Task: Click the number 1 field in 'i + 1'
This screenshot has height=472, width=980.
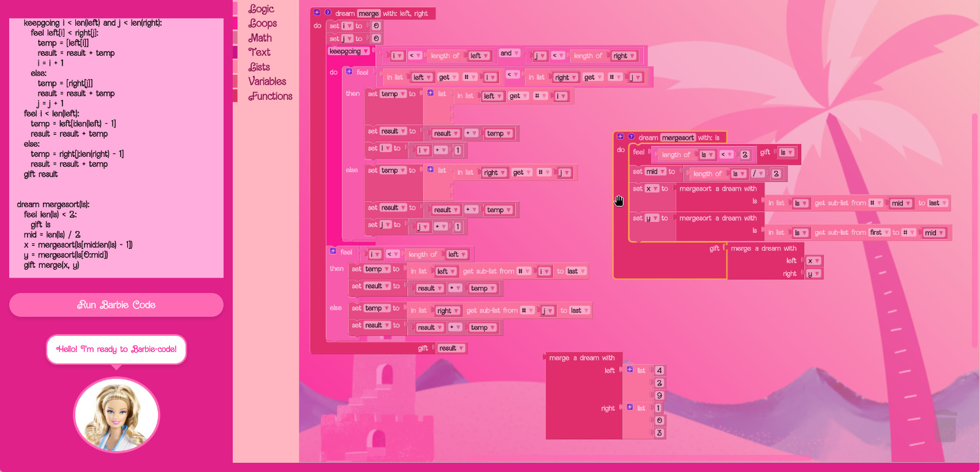Action: coord(458,150)
